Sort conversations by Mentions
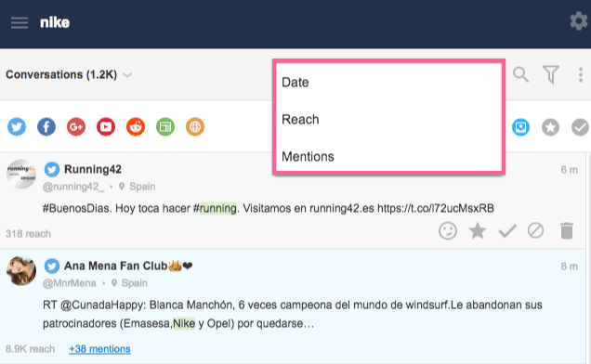The image size is (591, 364). click(x=388, y=156)
